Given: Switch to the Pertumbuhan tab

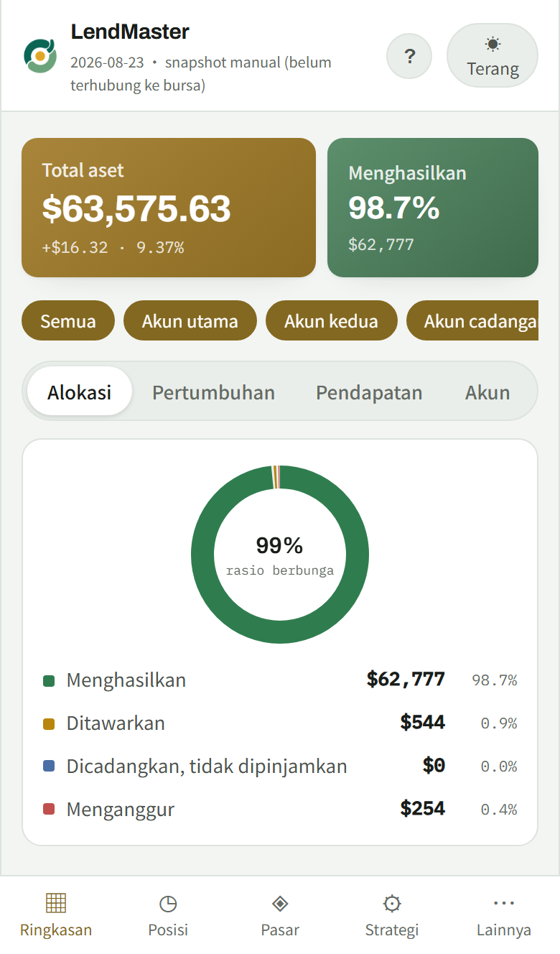Looking at the screenshot, I should 214,392.
